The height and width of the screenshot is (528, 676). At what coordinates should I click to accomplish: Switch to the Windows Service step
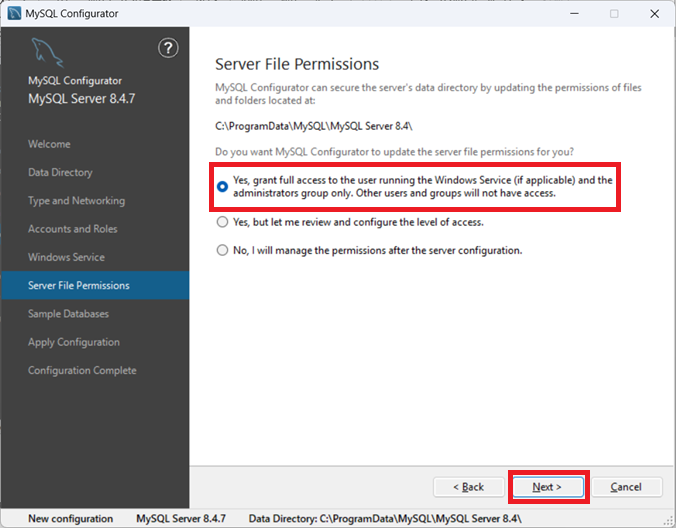[x=66, y=257]
